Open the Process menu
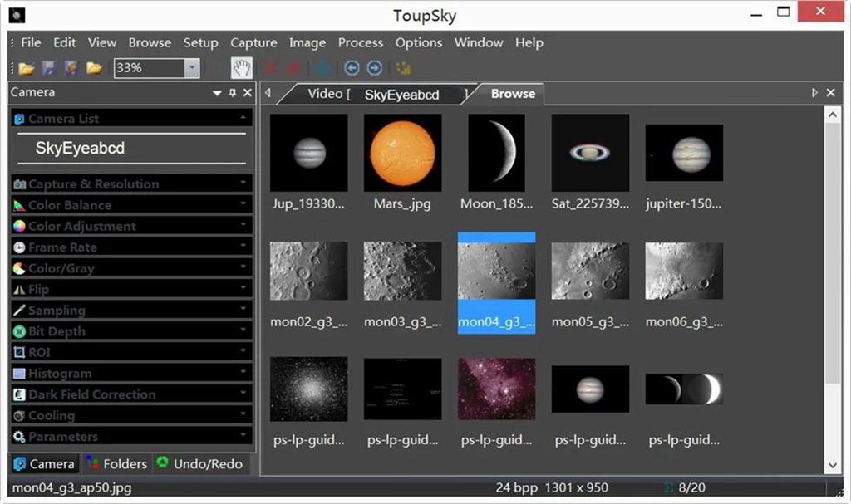This screenshot has height=504, width=851. click(361, 43)
